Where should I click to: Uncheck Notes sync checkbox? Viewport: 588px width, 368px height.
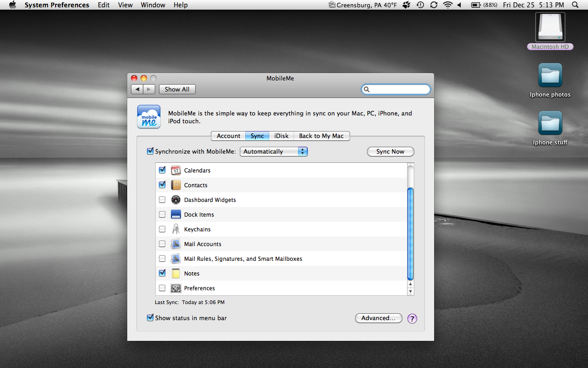pyautogui.click(x=162, y=273)
